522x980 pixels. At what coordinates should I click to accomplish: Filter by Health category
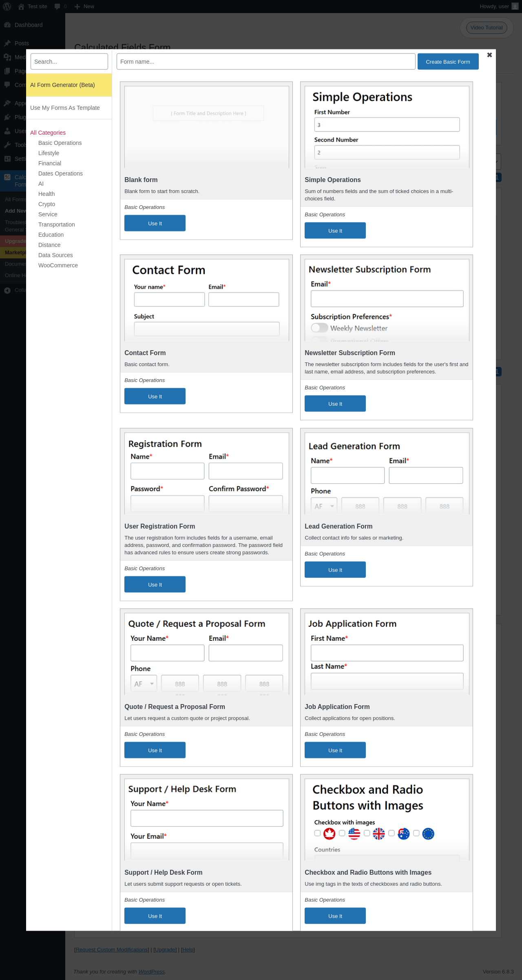46,194
